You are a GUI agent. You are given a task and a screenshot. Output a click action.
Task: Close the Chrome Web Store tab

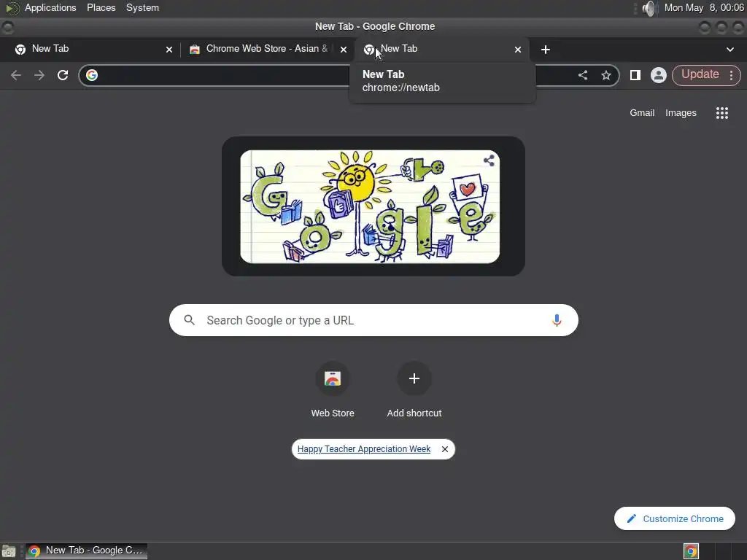pos(344,50)
